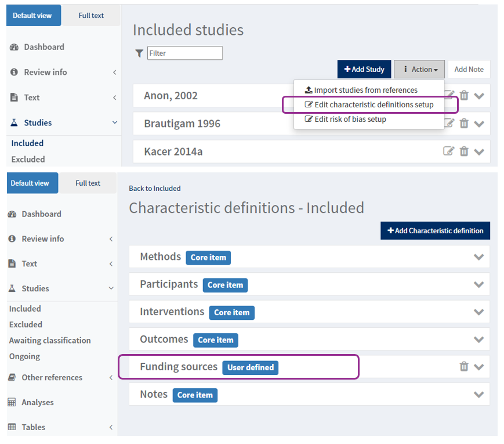Image resolution: width=504 pixels, height=444 pixels.
Task: Edit the Brautigam 1996 study
Action: (x=448, y=123)
